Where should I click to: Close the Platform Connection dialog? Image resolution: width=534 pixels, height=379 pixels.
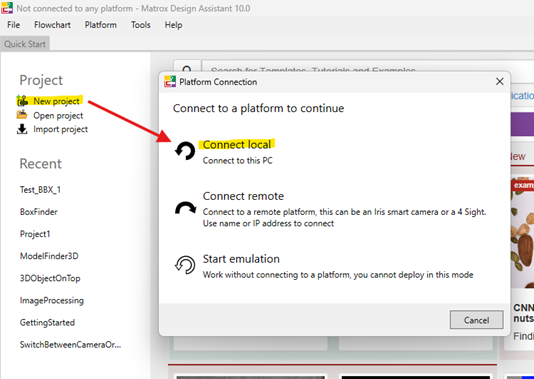tap(500, 82)
